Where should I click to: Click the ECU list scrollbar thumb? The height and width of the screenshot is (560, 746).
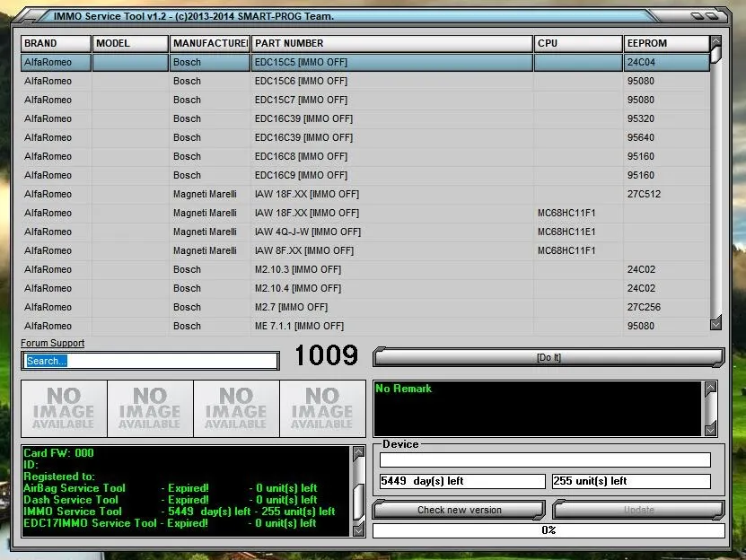click(715, 54)
